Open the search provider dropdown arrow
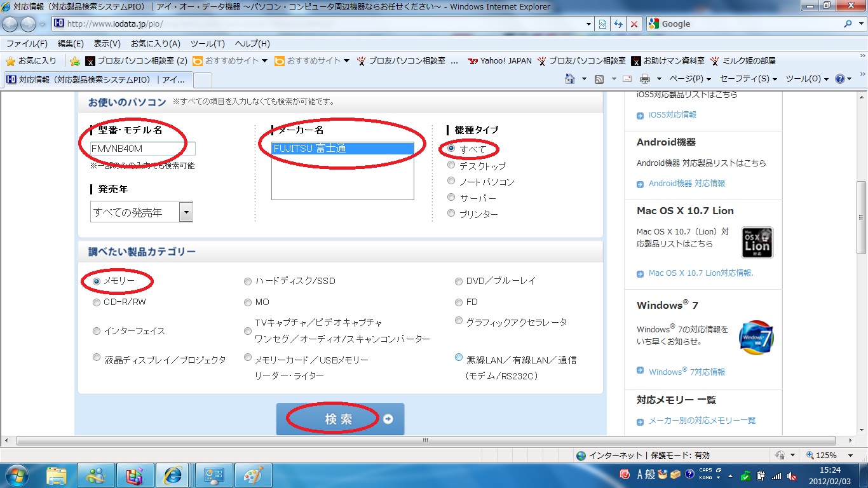The image size is (868, 488). point(861,24)
